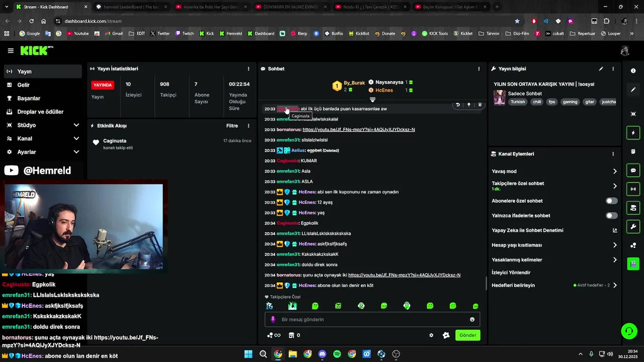Open bornatorus youtu.be link at 20:33
644x362 pixels.
pos(359,130)
